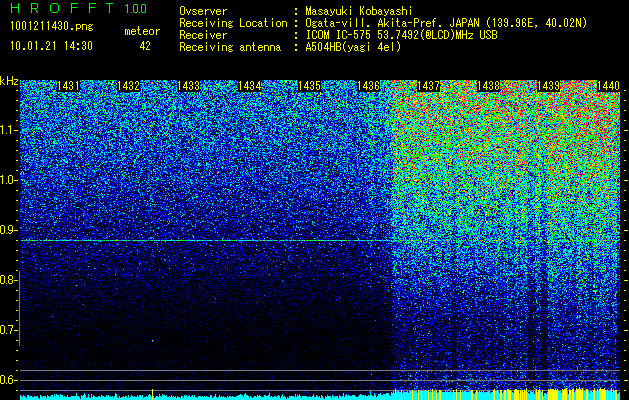This screenshot has width=629, height=400.
Task: Click the 1439 time marker label
Action: click(548, 86)
